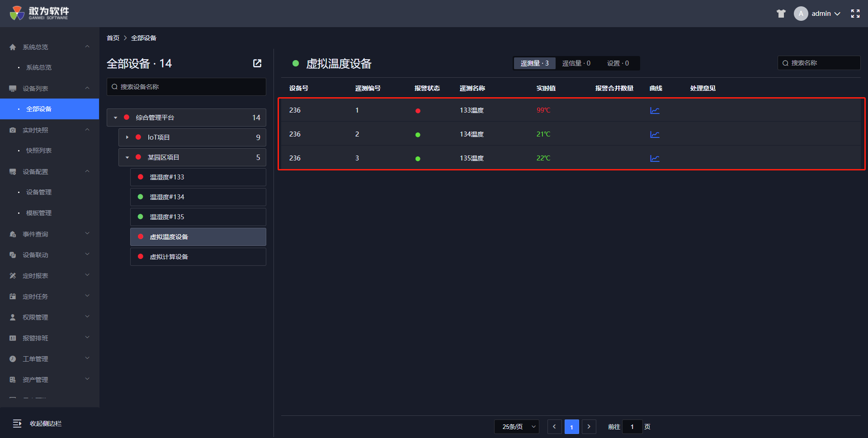
Task: Click the export icon beside 全部设备
Action: coord(257,63)
